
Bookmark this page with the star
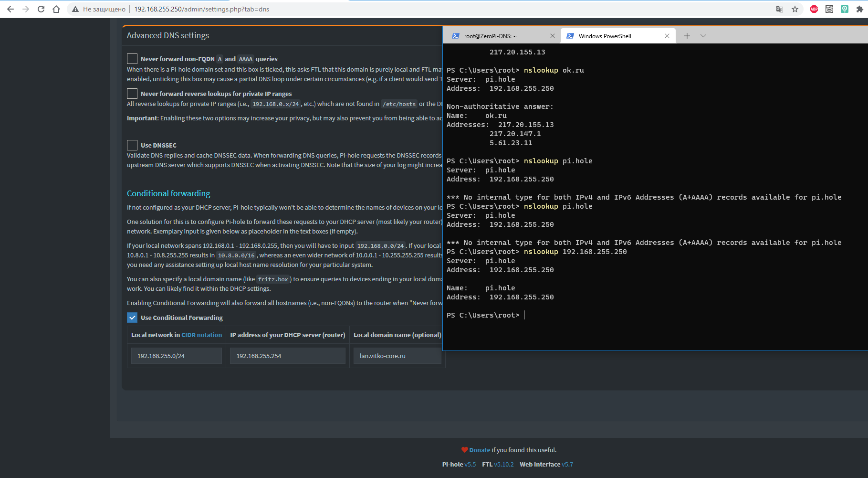[x=795, y=9]
